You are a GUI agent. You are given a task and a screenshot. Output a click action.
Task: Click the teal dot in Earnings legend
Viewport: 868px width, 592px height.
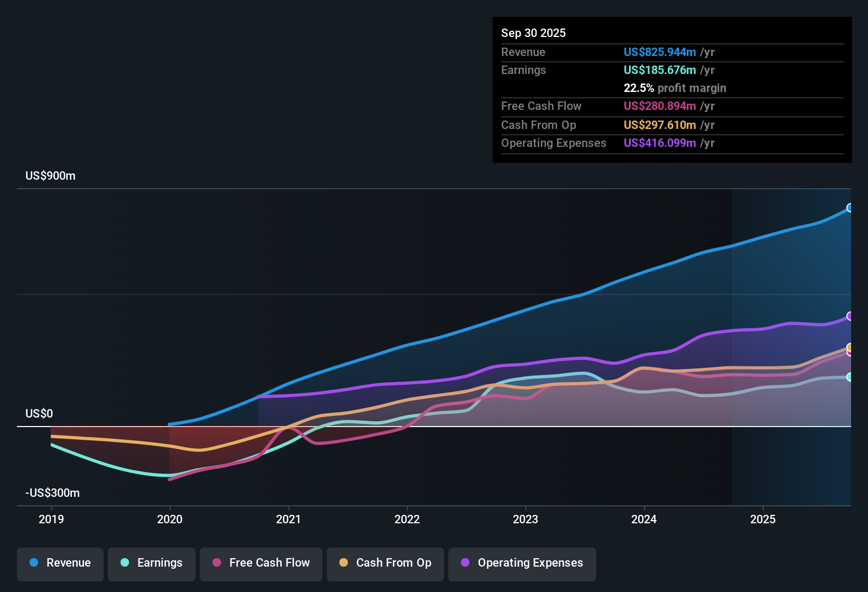click(x=125, y=562)
